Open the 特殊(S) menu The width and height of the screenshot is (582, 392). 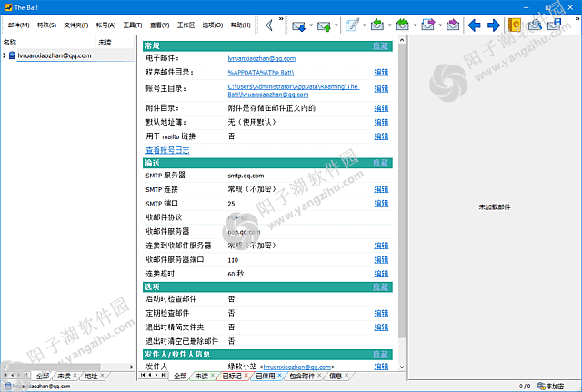coord(46,25)
